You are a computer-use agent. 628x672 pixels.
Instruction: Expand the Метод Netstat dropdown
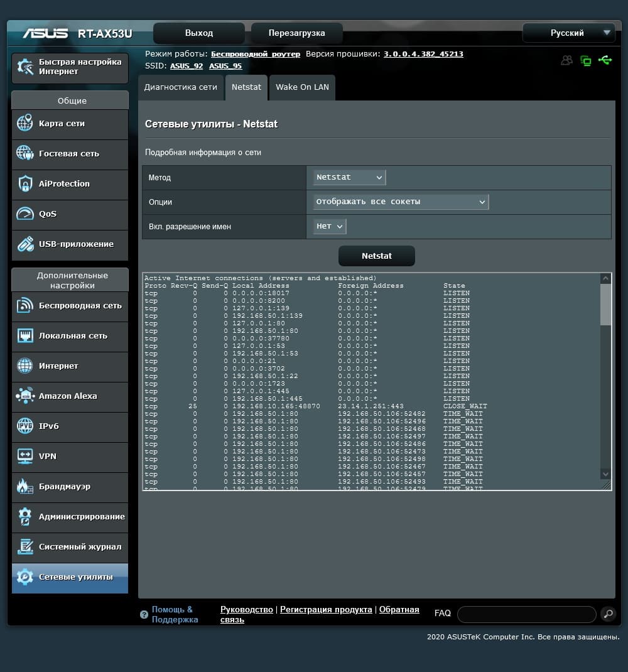point(349,178)
